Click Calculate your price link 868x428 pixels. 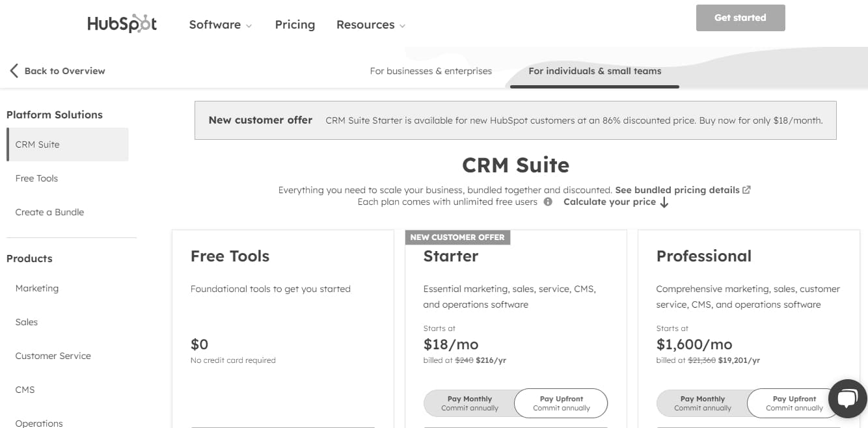tap(610, 202)
